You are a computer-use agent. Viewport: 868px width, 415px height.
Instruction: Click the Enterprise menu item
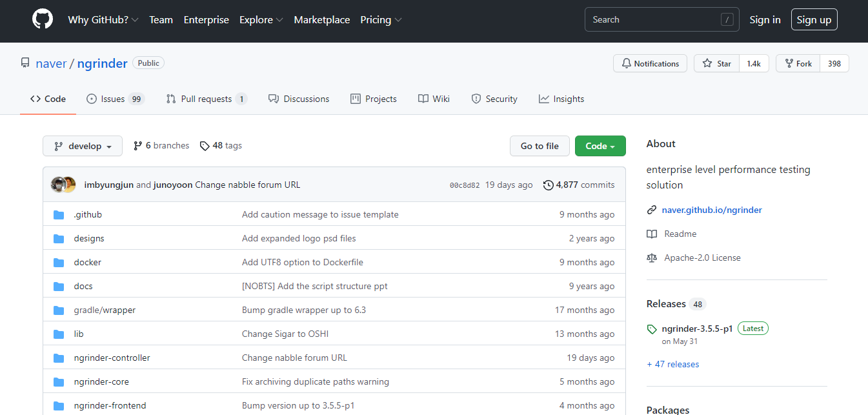207,20
